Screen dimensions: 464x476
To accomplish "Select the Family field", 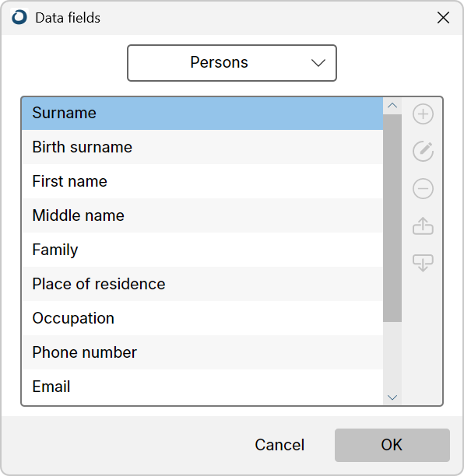I will tap(202, 250).
